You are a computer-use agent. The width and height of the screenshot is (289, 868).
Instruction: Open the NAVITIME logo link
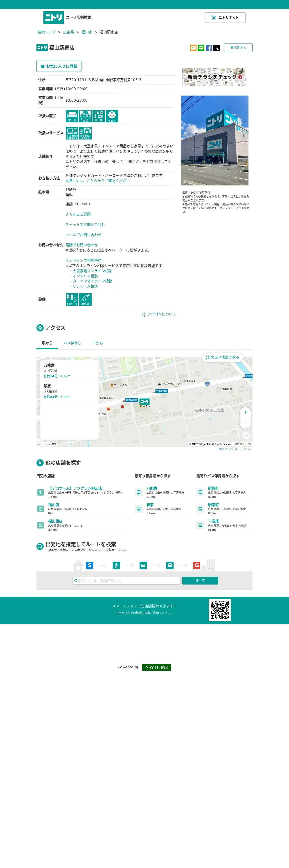coord(156,667)
